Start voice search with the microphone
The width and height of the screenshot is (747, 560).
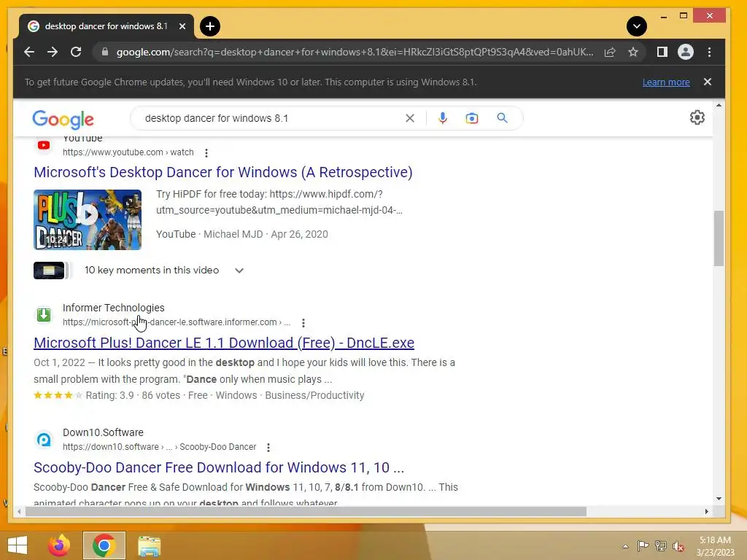(x=443, y=118)
